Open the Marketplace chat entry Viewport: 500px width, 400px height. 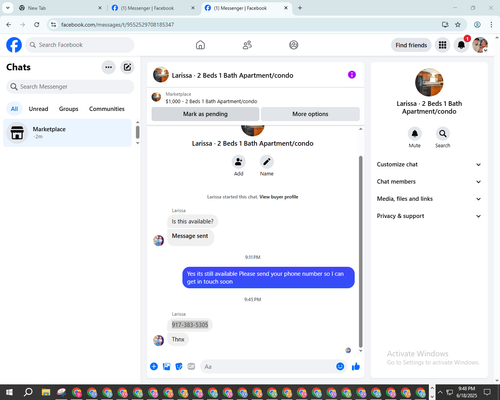(x=67, y=133)
